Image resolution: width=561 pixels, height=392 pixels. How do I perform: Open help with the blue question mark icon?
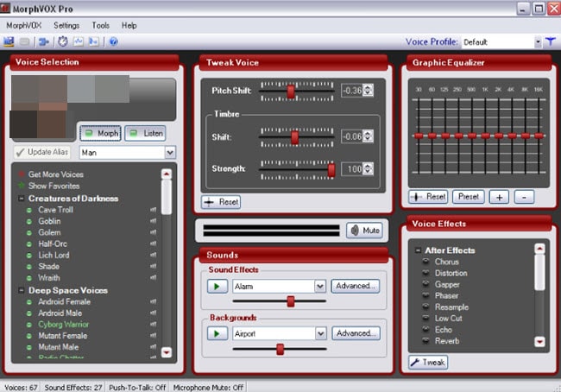(x=114, y=42)
